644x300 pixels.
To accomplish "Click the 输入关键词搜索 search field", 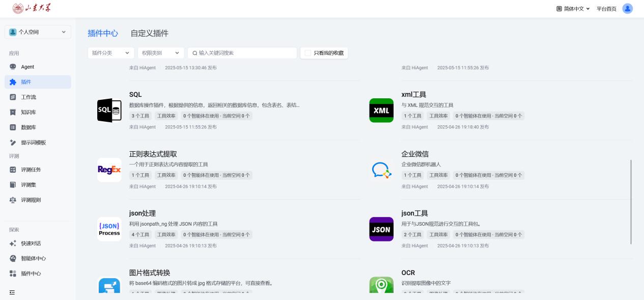I will point(242,53).
